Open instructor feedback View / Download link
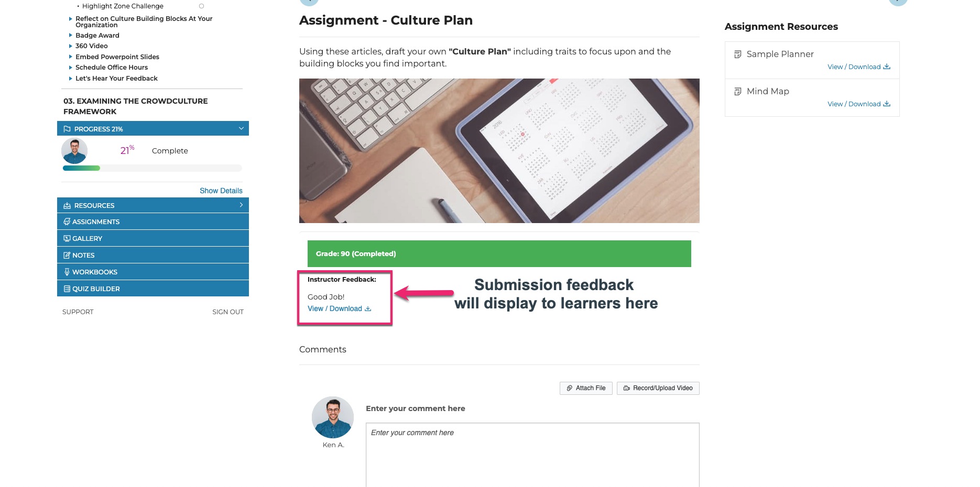Screen dimensions: 980x487 339,309
